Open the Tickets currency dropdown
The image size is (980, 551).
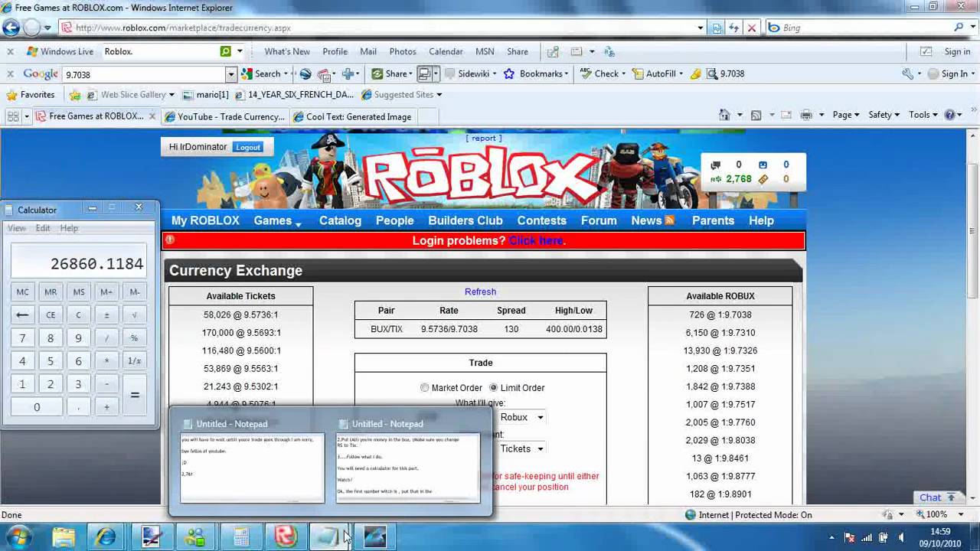pyautogui.click(x=540, y=449)
